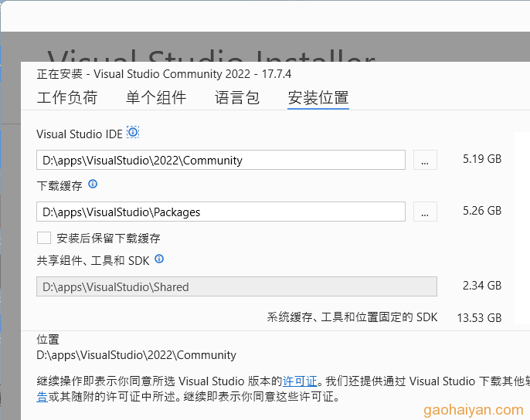Screen dimensions: 530x420
Task: Enable 安装后保留下载缓存 checkbox
Action: [44, 238]
